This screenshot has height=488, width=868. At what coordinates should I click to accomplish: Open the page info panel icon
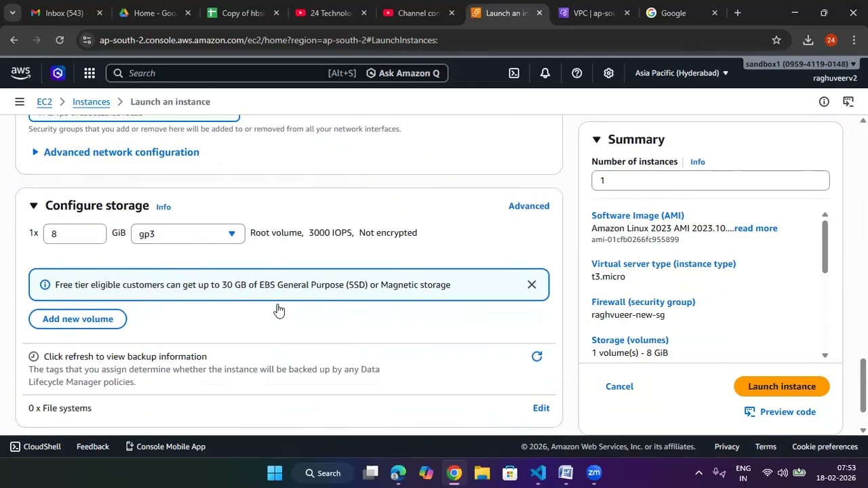coord(824,102)
